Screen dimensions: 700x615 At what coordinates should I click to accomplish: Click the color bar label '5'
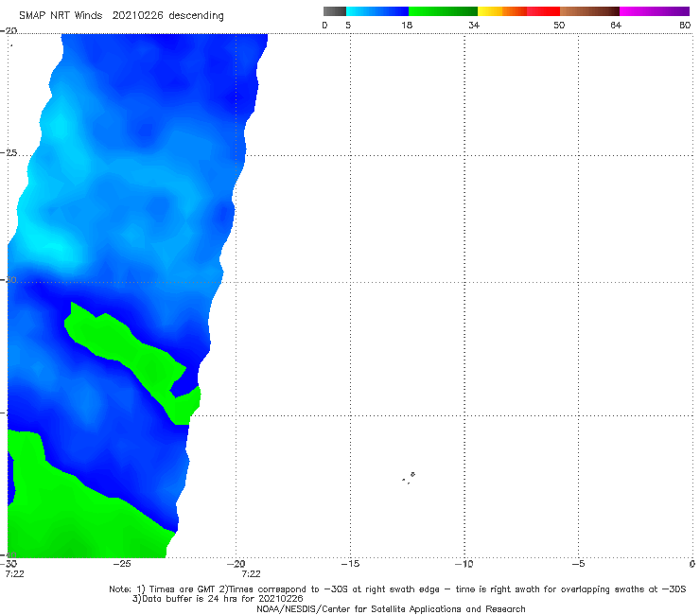(348, 25)
